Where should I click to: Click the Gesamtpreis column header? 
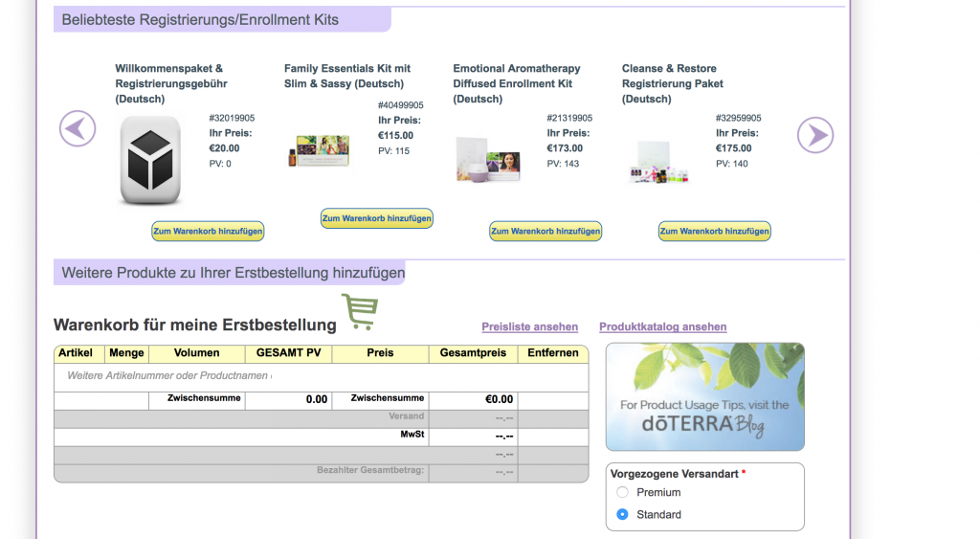(x=473, y=353)
